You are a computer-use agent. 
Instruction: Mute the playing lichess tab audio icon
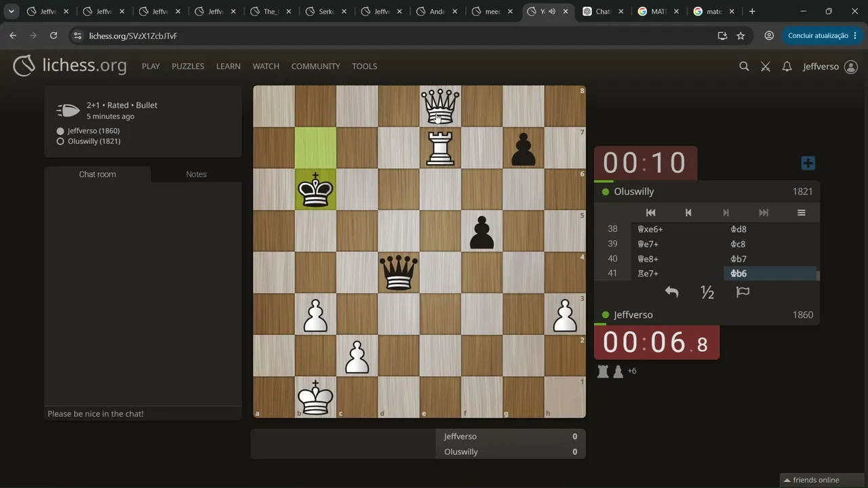[551, 12]
